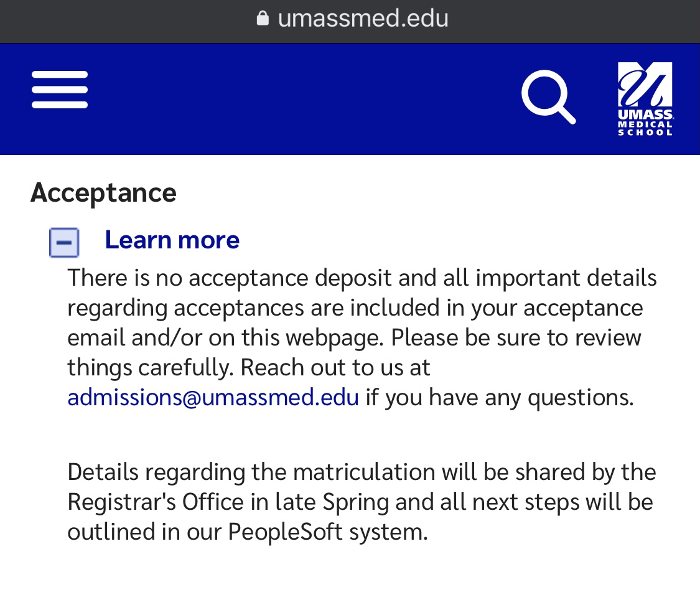Tap the dark browser address bar background

point(350,21)
